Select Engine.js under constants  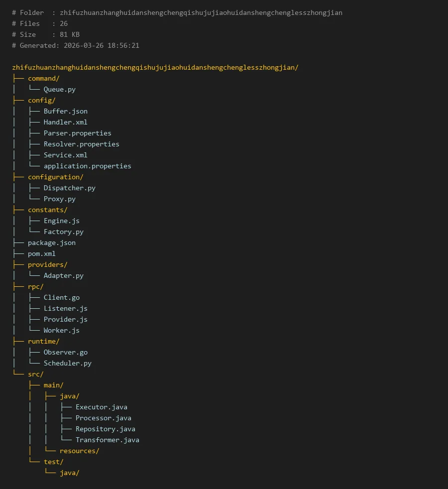pyautogui.click(x=61, y=221)
